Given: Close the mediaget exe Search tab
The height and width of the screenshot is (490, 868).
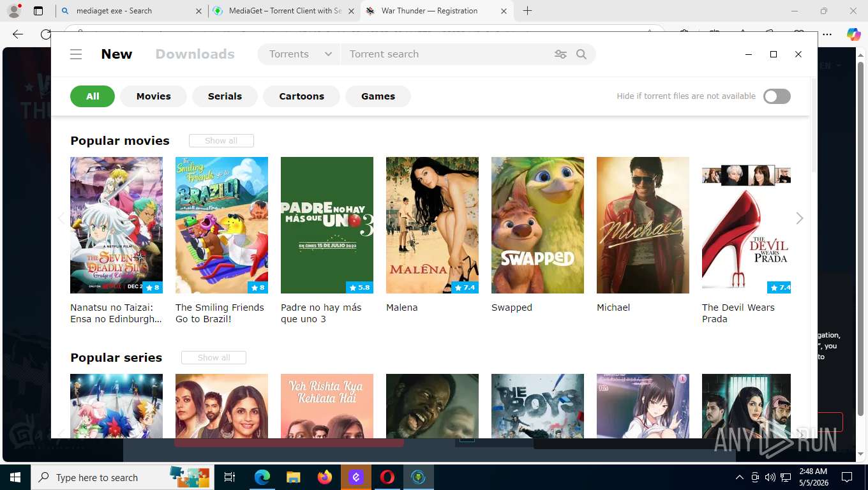Looking at the screenshot, I should coord(198,11).
